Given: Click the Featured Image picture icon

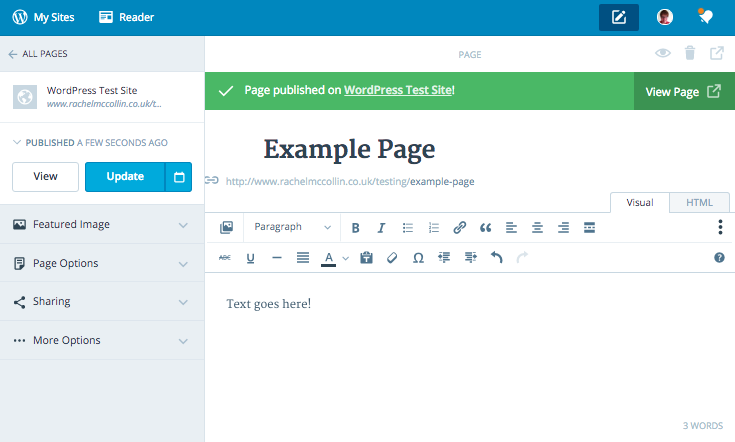Looking at the screenshot, I should (x=19, y=225).
